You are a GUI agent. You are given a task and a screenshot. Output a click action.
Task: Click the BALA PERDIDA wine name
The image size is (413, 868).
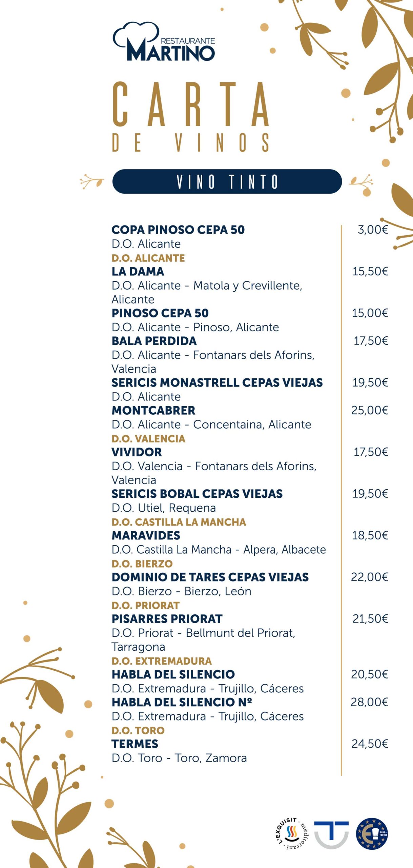[x=154, y=341]
